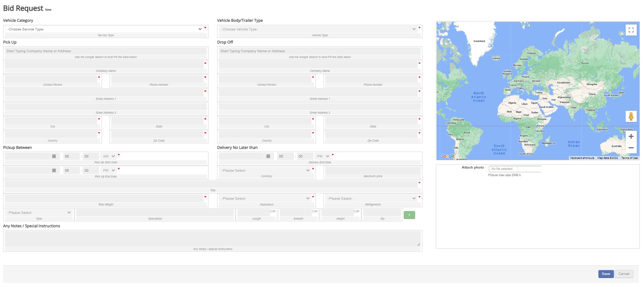Click the Any Notes / Special Instructions textarea
This screenshot has height=287, width=644.
[212, 239]
